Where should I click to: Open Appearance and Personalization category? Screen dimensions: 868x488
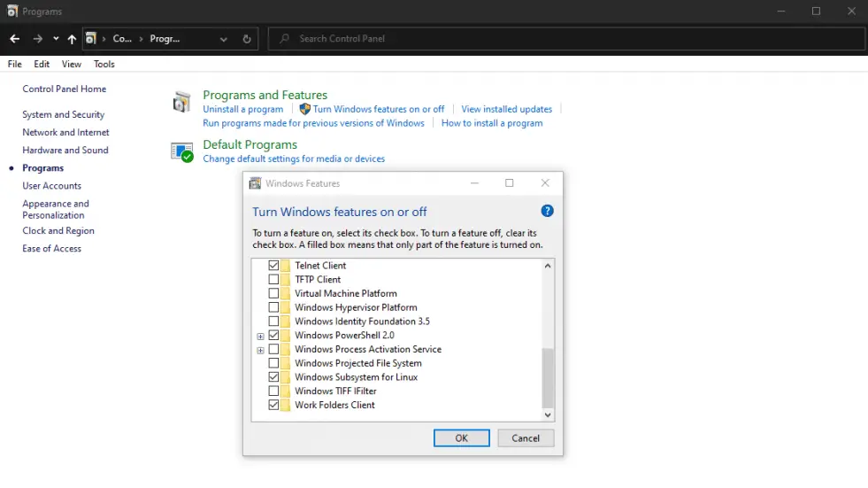click(x=56, y=209)
